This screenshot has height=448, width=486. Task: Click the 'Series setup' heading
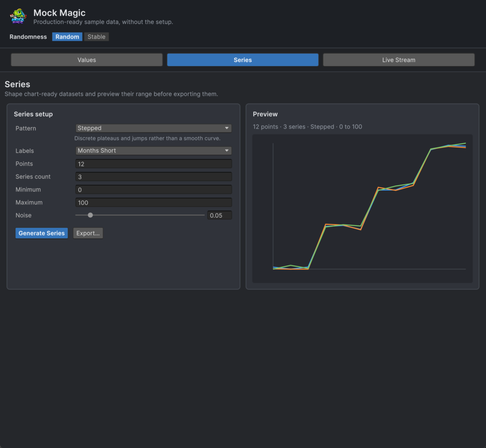coord(33,114)
